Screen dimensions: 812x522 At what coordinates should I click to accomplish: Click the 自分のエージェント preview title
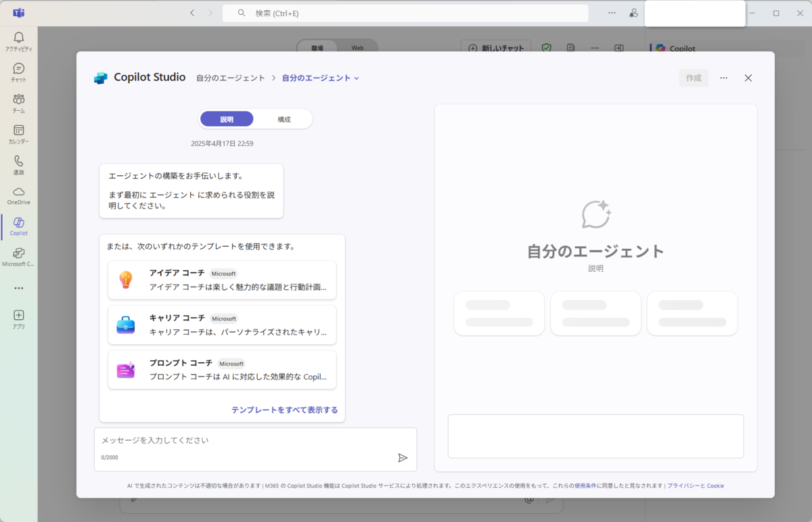point(596,252)
